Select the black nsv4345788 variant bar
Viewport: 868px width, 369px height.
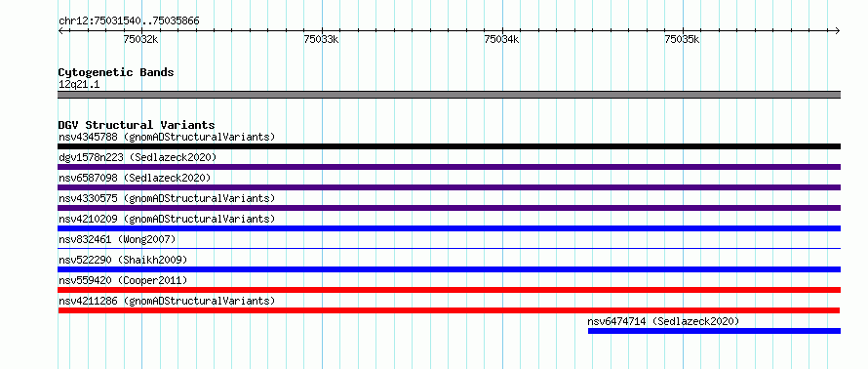(450, 146)
